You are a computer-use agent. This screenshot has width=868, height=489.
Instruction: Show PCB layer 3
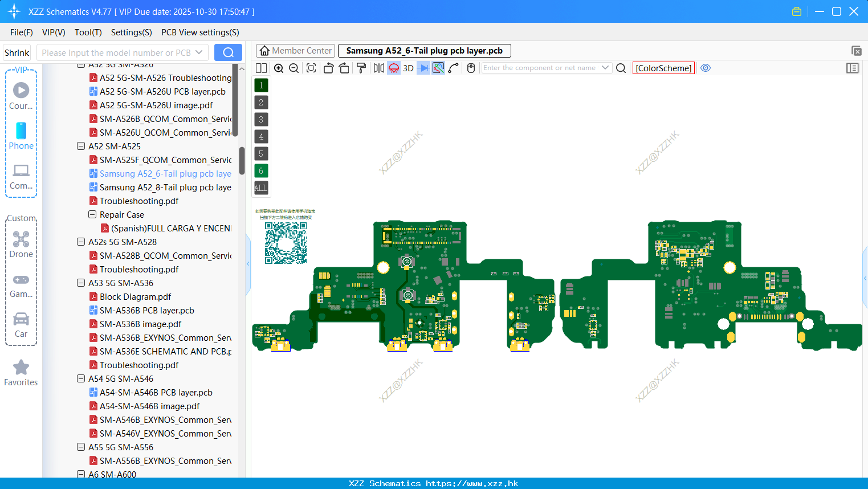(261, 120)
